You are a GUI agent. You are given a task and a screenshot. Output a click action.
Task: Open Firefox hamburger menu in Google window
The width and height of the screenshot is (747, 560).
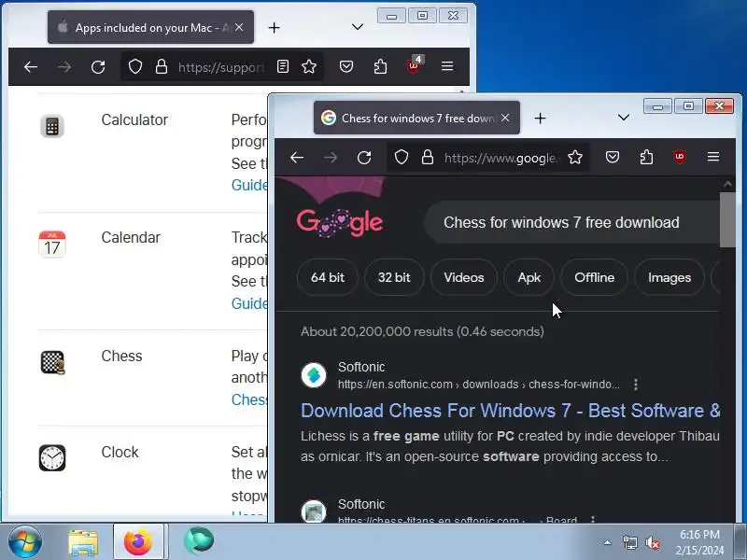point(713,157)
